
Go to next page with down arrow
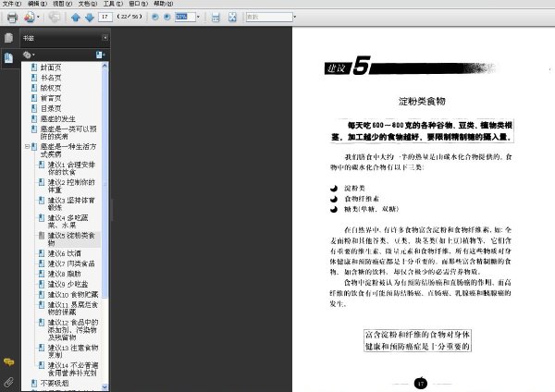click(x=90, y=17)
